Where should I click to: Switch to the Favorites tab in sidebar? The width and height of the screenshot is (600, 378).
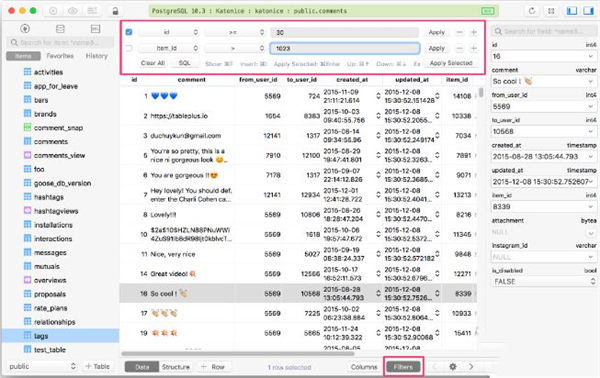point(60,56)
